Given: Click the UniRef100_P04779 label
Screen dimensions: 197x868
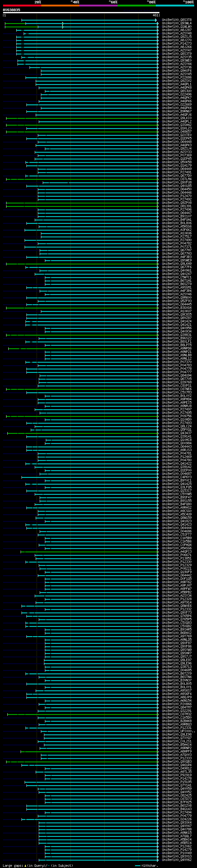Looking at the screenshot, I should [x=176, y=815].
